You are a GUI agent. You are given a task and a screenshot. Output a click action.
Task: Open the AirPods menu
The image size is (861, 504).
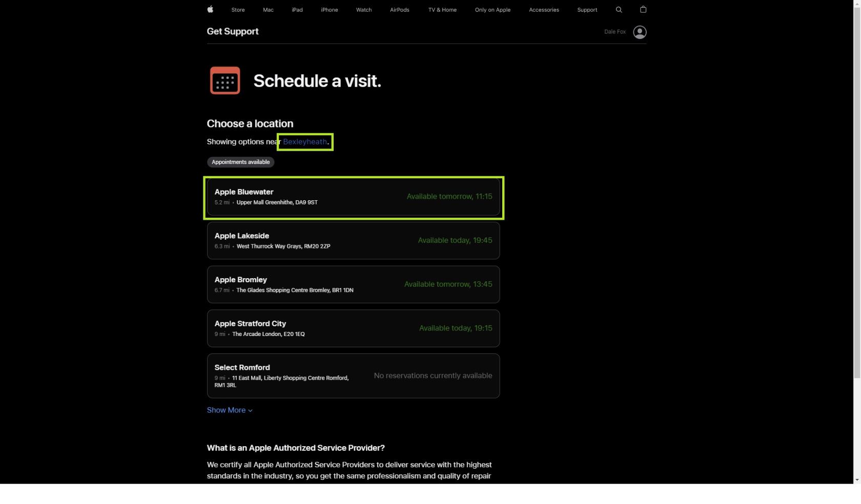click(x=399, y=10)
